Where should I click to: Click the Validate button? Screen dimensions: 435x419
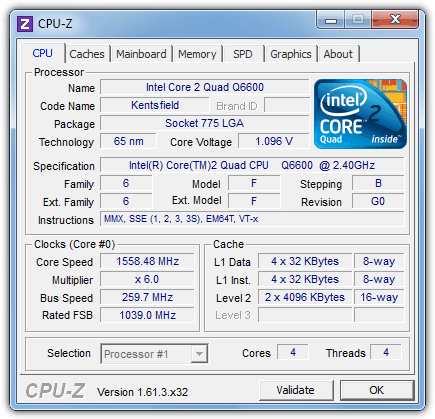coord(296,390)
